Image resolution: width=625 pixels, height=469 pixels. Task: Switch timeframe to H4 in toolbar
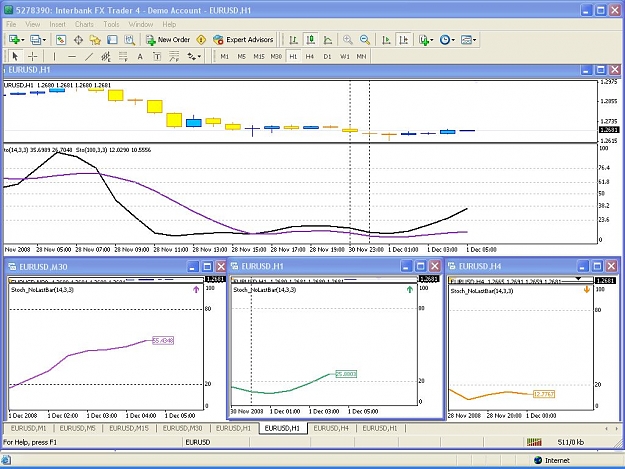click(x=310, y=57)
